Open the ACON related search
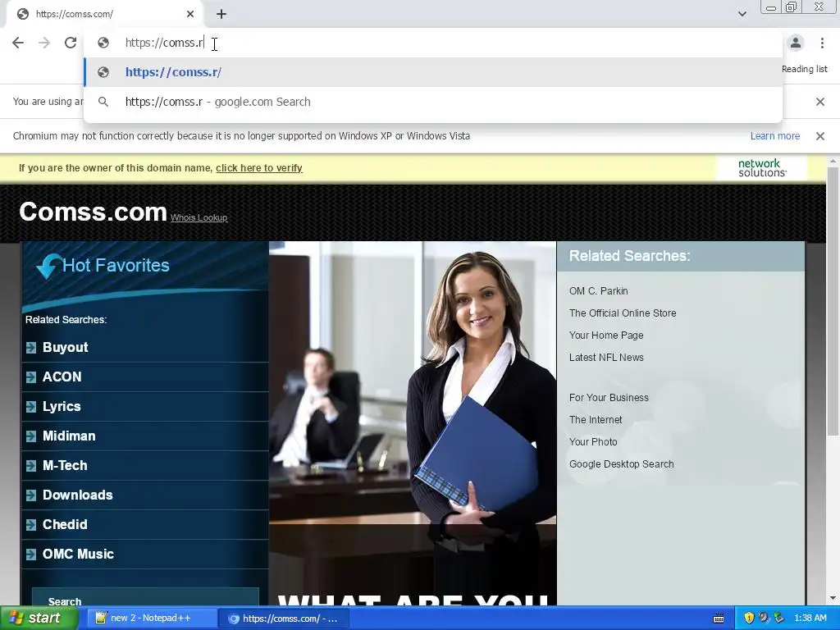Screen dimensions: 840x630 pos(62,377)
